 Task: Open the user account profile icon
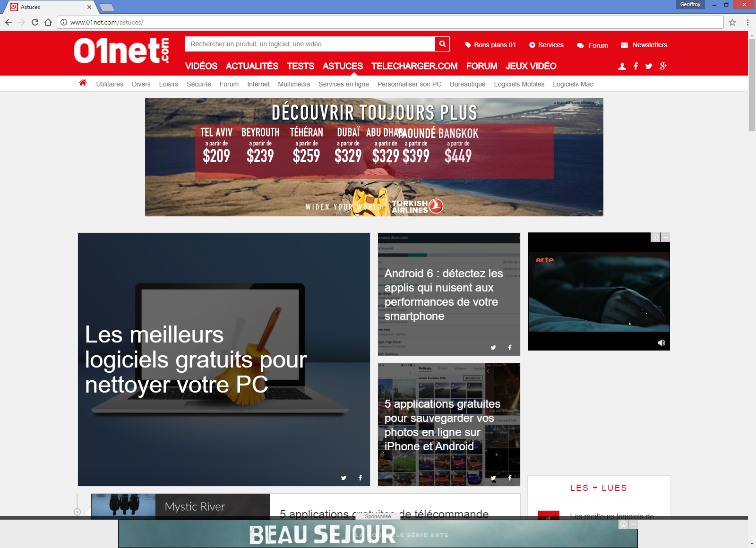(622, 67)
